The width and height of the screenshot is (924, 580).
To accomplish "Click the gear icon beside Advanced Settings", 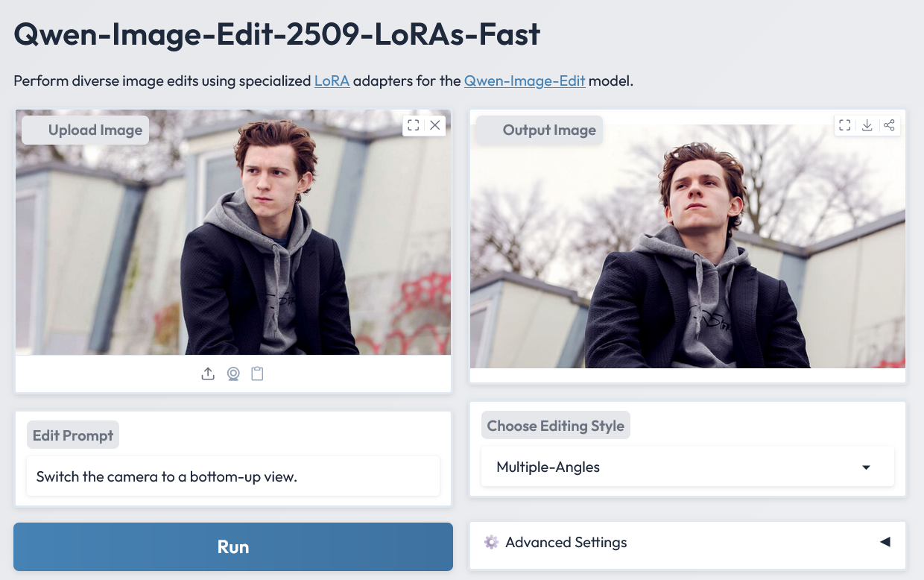I will [490, 542].
